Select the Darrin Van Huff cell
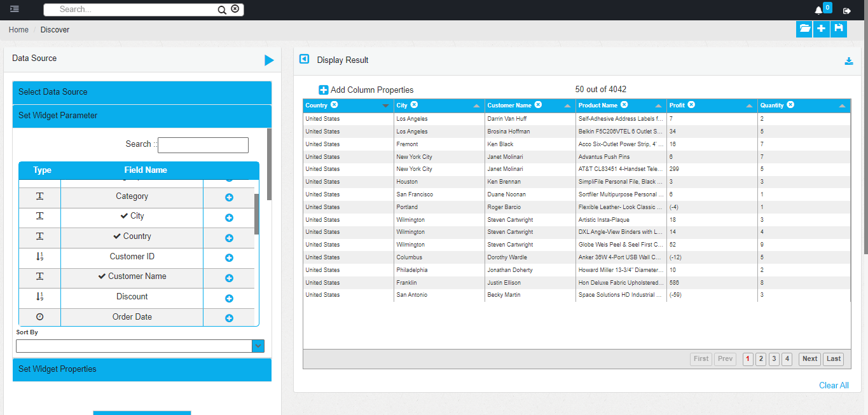Viewport: 868px width, 415px height. coord(530,119)
